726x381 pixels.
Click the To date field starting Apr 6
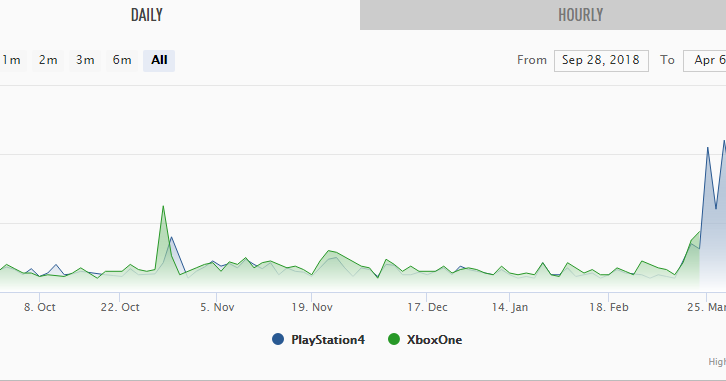705,60
